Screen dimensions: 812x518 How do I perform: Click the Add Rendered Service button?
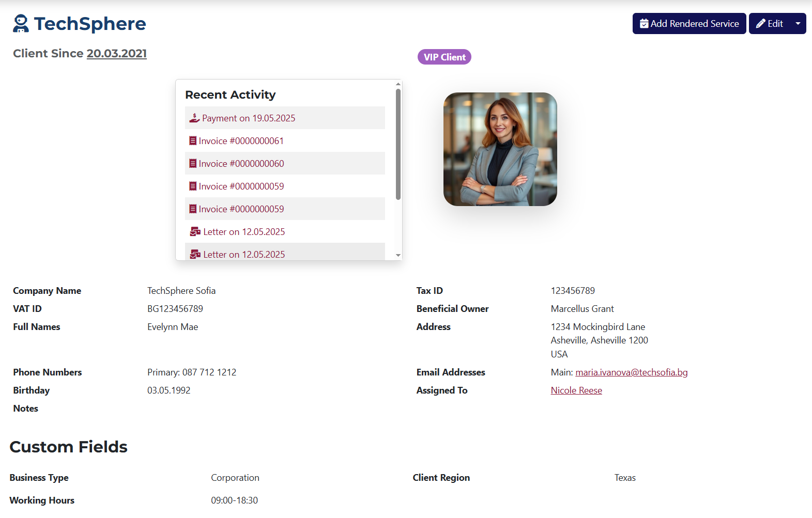689,24
